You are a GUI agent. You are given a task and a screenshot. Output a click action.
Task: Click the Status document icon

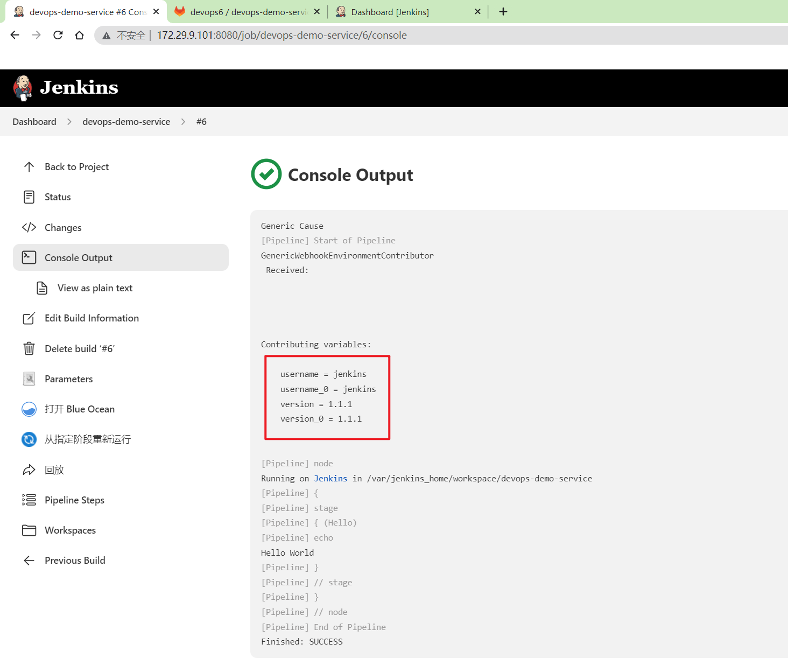click(x=29, y=197)
